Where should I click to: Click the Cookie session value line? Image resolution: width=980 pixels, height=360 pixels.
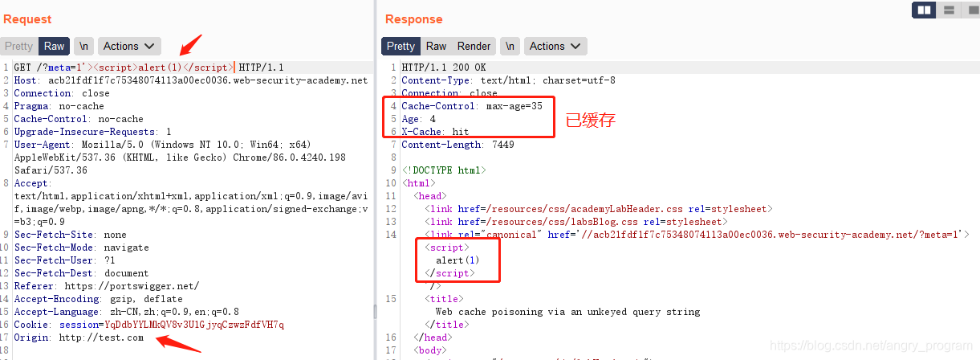[148, 325]
